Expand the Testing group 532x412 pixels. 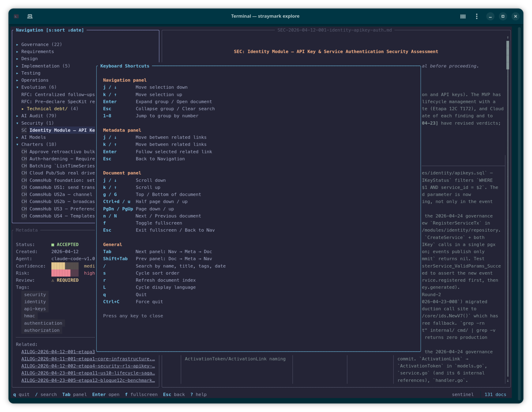tap(28, 73)
